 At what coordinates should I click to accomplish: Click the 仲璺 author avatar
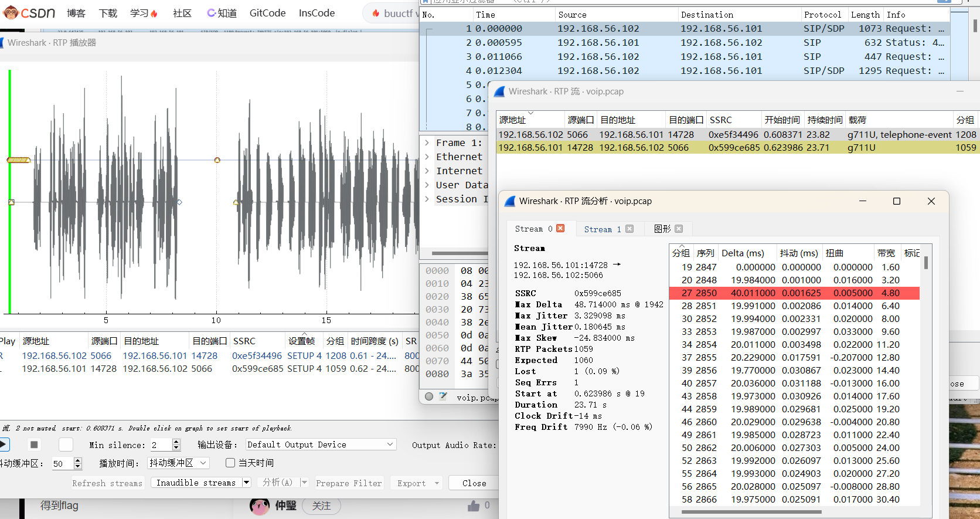tap(260, 506)
